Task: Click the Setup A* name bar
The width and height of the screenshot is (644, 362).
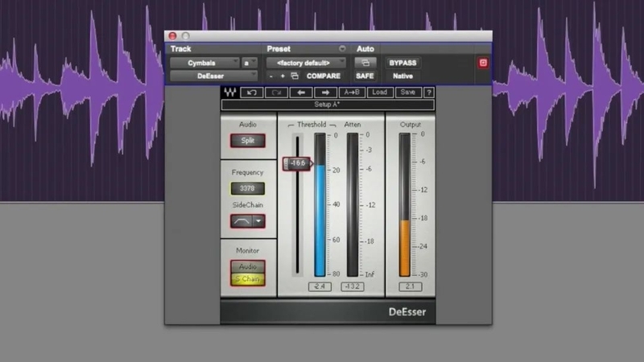Action: [x=328, y=105]
